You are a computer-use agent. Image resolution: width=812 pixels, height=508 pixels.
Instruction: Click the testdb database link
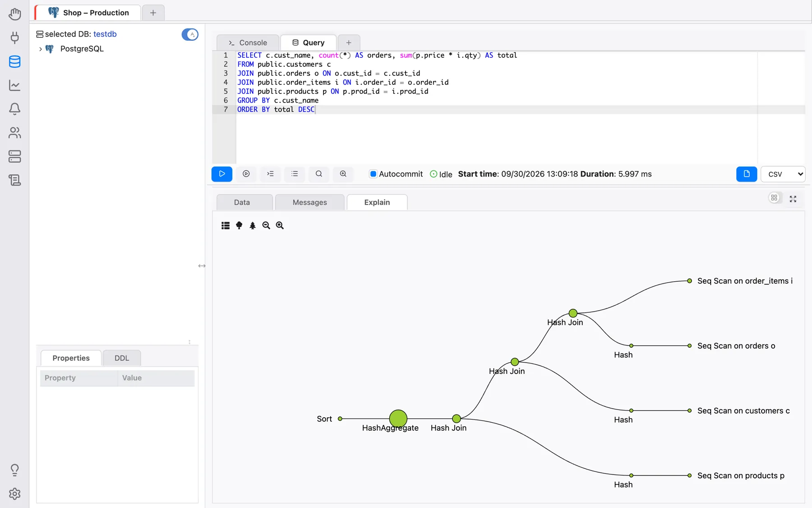click(105, 34)
